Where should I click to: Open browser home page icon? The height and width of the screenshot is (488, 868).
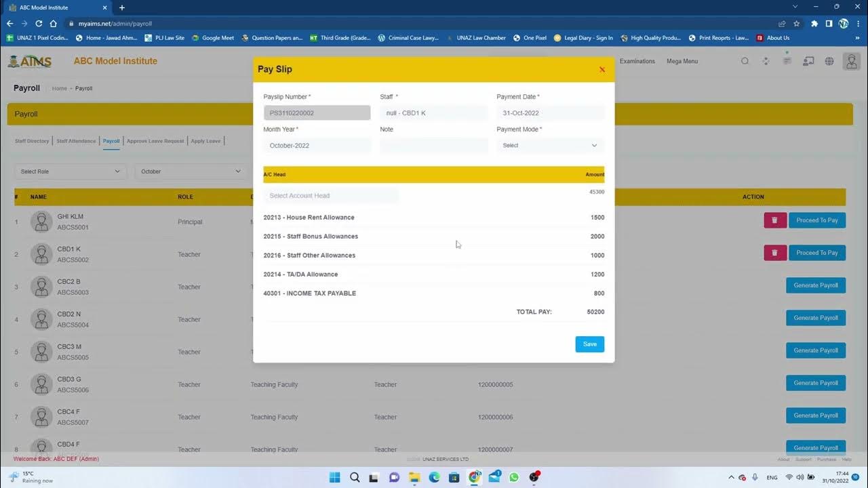click(54, 23)
